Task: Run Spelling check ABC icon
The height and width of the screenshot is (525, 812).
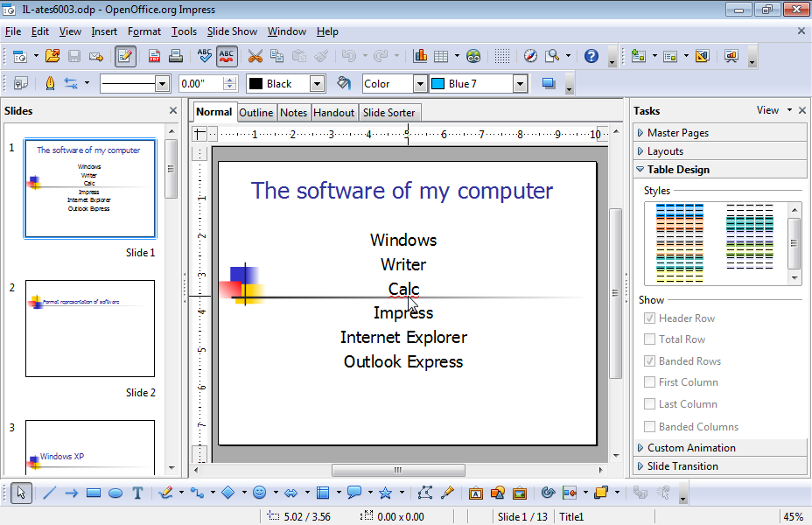Action: [x=205, y=56]
